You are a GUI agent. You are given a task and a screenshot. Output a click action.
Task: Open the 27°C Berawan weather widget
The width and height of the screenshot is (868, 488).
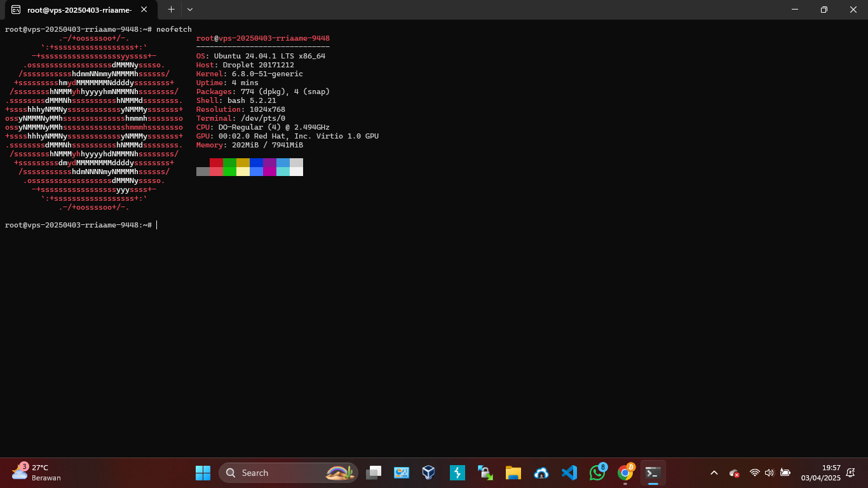[37, 473]
